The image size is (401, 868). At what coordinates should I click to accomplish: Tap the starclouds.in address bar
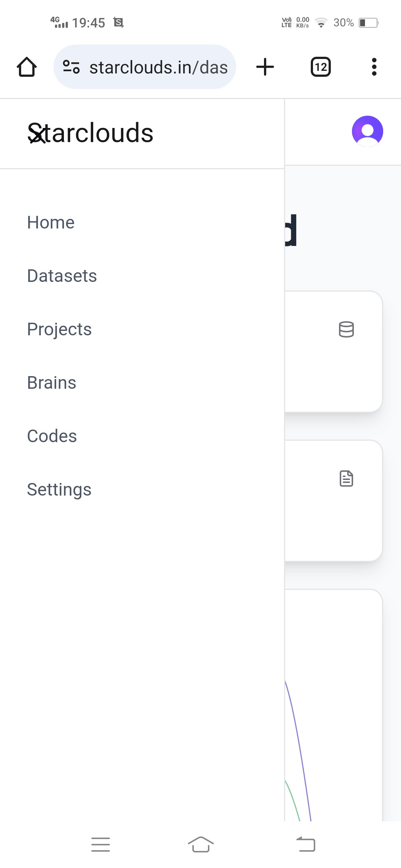click(158, 67)
